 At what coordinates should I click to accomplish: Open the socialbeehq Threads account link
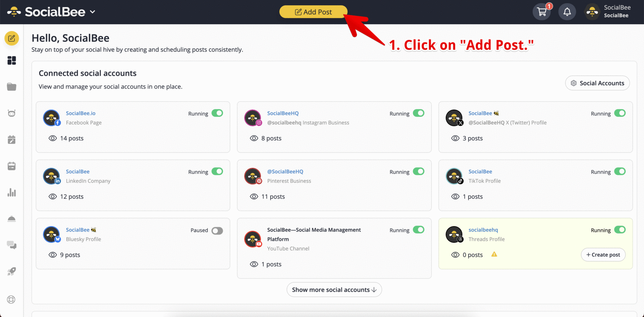point(483,230)
